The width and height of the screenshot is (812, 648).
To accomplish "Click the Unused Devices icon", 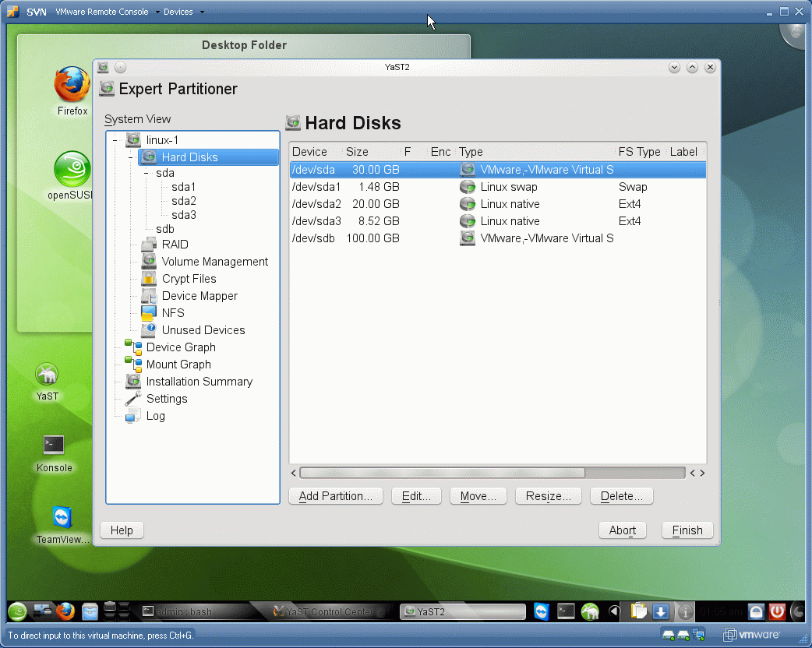I will pyautogui.click(x=149, y=329).
